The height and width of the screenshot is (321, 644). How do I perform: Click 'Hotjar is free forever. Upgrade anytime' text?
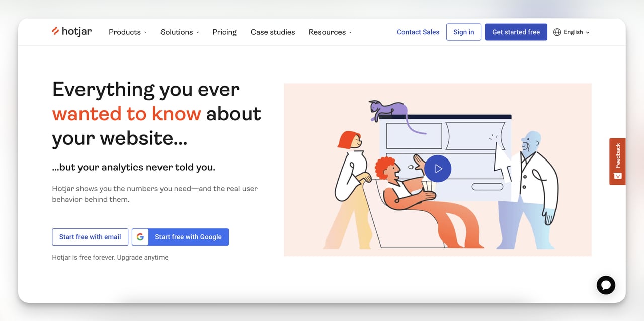pyautogui.click(x=110, y=257)
